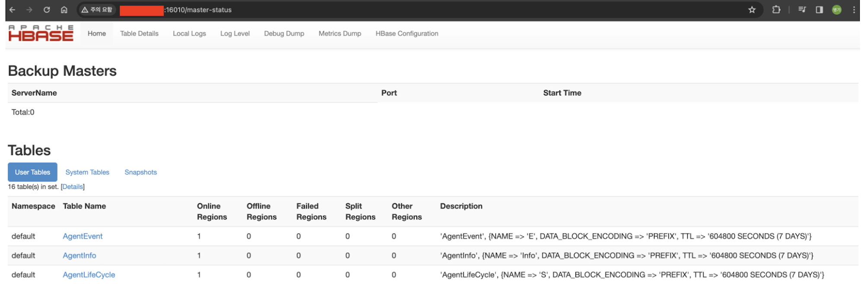The image size is (868, 294).
Task: Click the Backup Masters heading
Action: tap(62, 70)
